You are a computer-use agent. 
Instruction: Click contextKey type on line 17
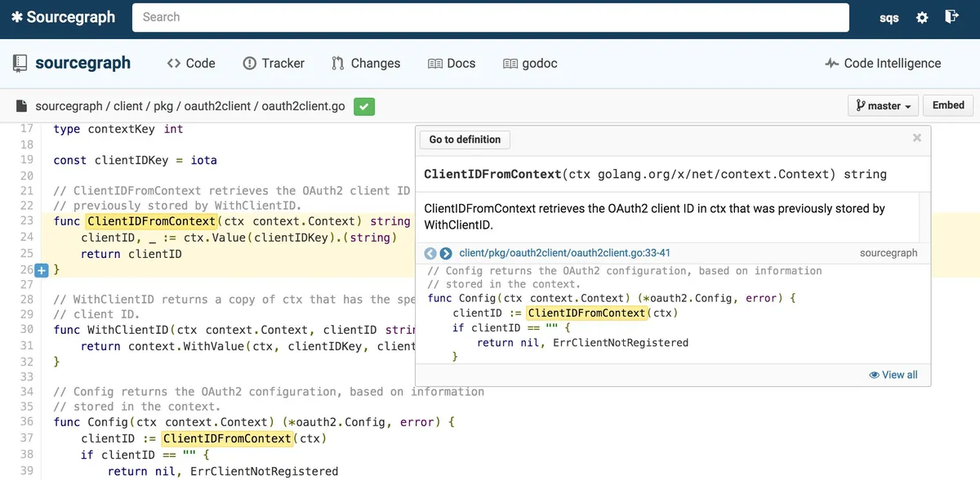(122, 129)
